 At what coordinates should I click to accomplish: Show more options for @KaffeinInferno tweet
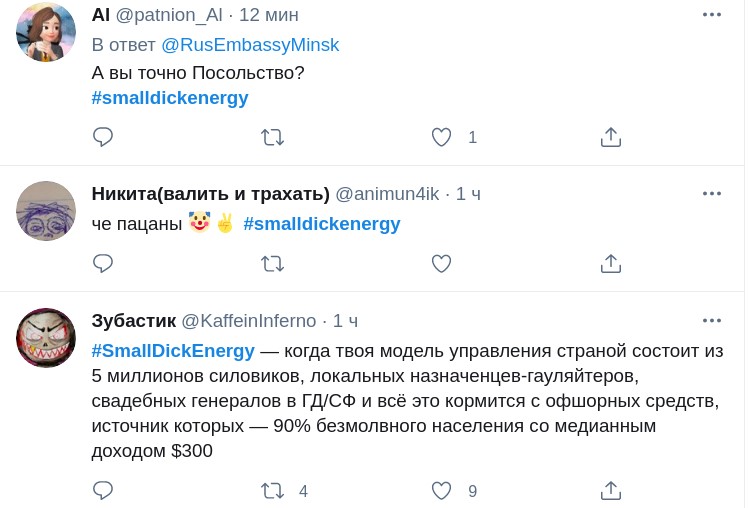(x=711, y=320)
